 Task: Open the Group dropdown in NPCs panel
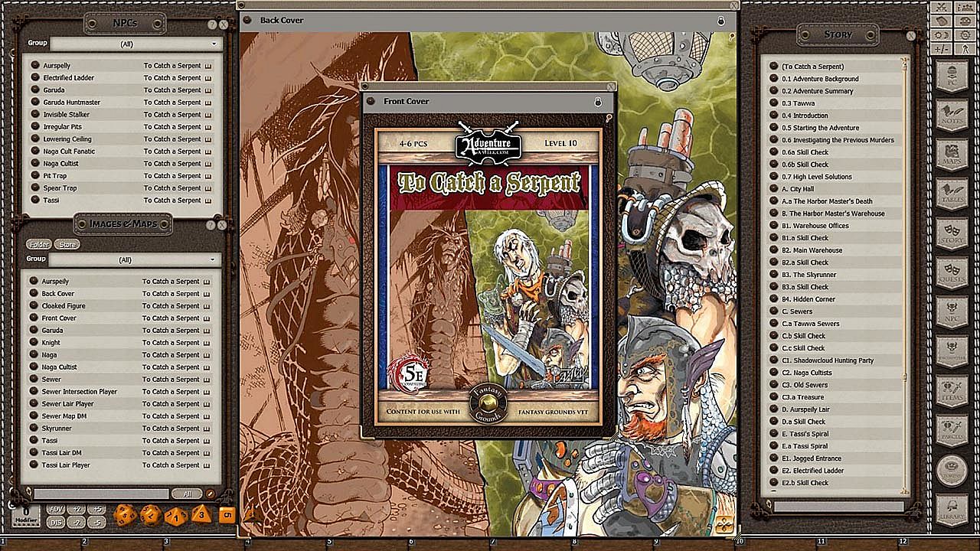point(135,44)
